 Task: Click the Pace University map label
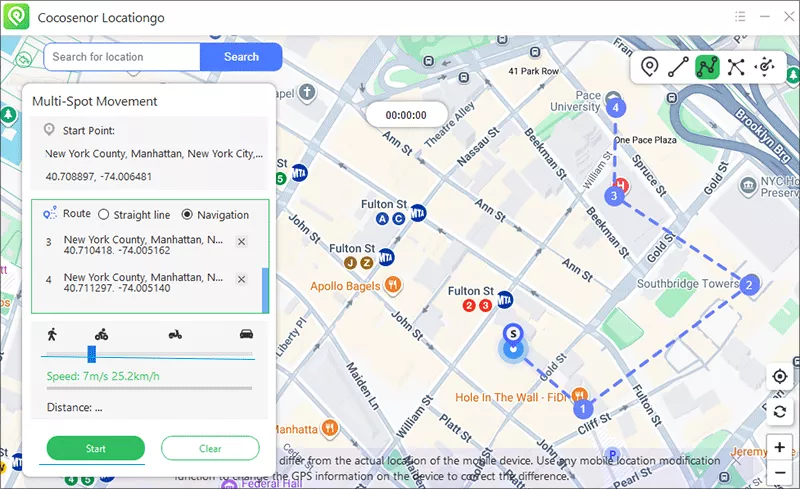tap(575, 101)
